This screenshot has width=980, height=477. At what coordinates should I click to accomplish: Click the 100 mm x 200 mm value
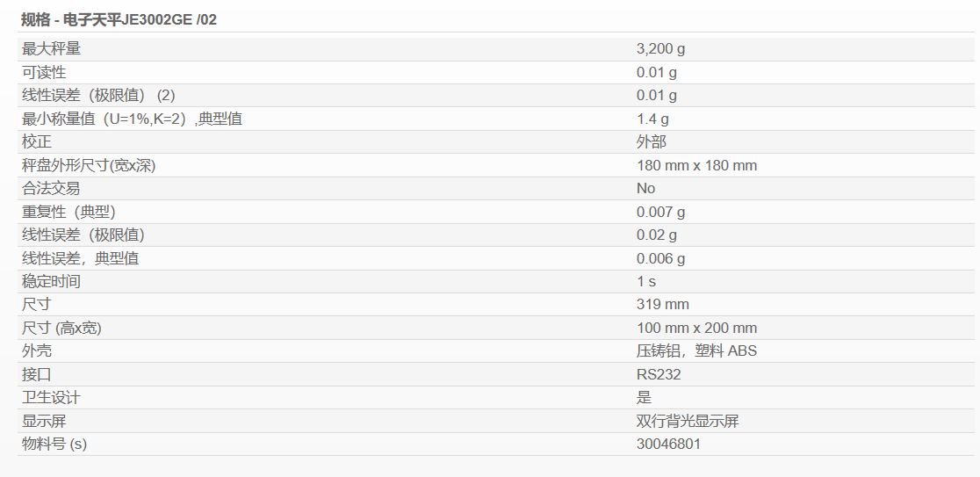pyautogui.click(x=697, y=329)
